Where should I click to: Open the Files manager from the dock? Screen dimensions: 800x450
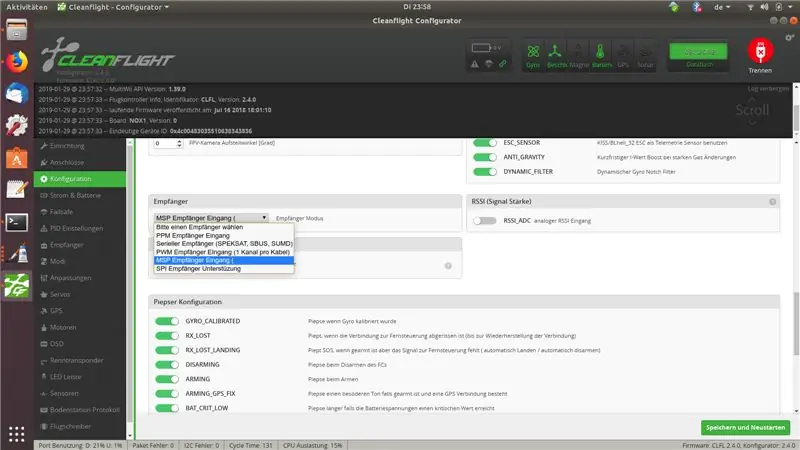coord(16,30)
